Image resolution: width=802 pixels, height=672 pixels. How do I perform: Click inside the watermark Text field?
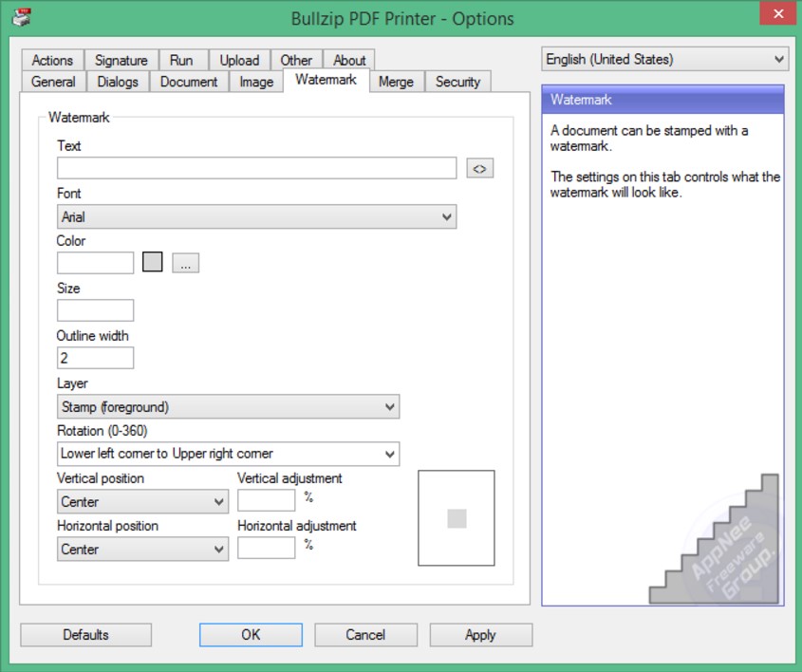point(256,167)
